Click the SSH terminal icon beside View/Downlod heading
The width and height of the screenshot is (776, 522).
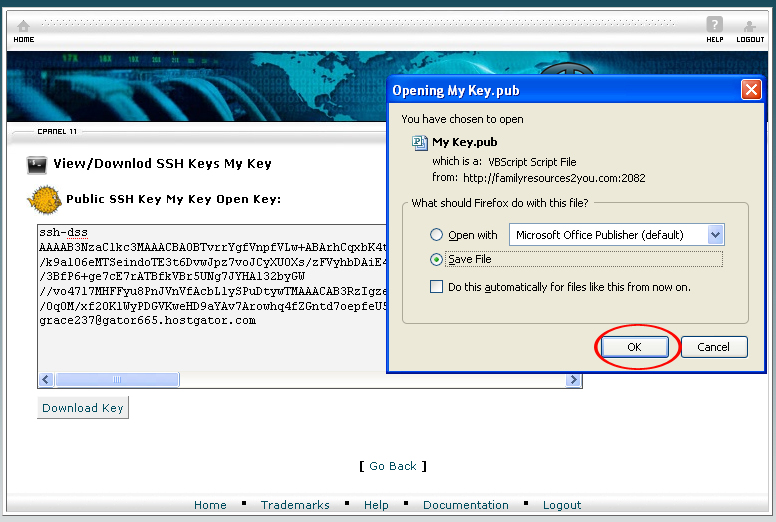click(x=37, y=165)
